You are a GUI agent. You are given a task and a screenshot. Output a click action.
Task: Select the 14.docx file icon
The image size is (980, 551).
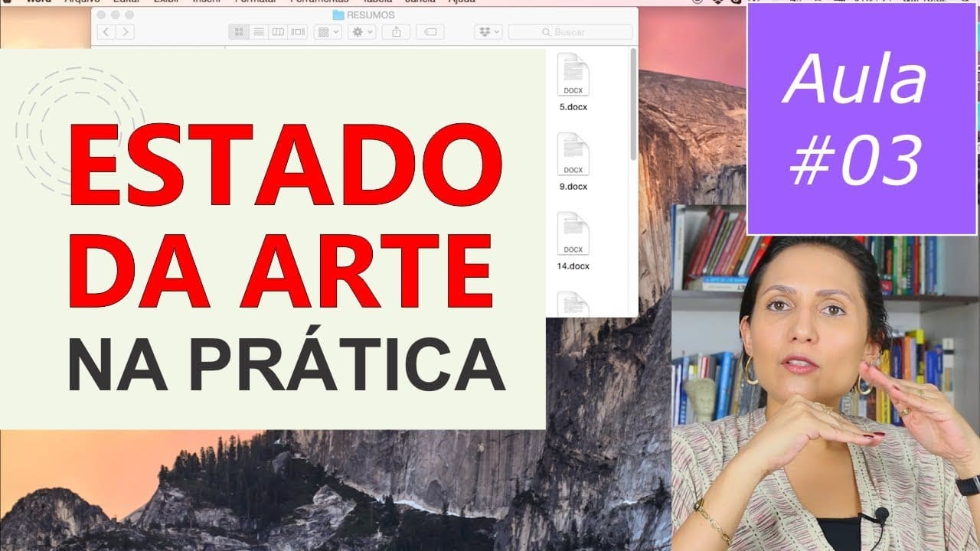(573, 234)
